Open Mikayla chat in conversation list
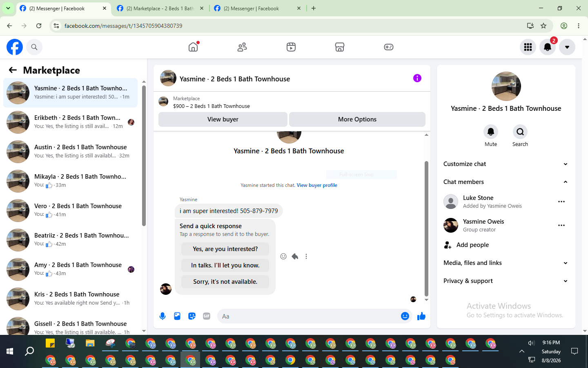The width and height of the screenshot is (588, 368). [71, 181]
